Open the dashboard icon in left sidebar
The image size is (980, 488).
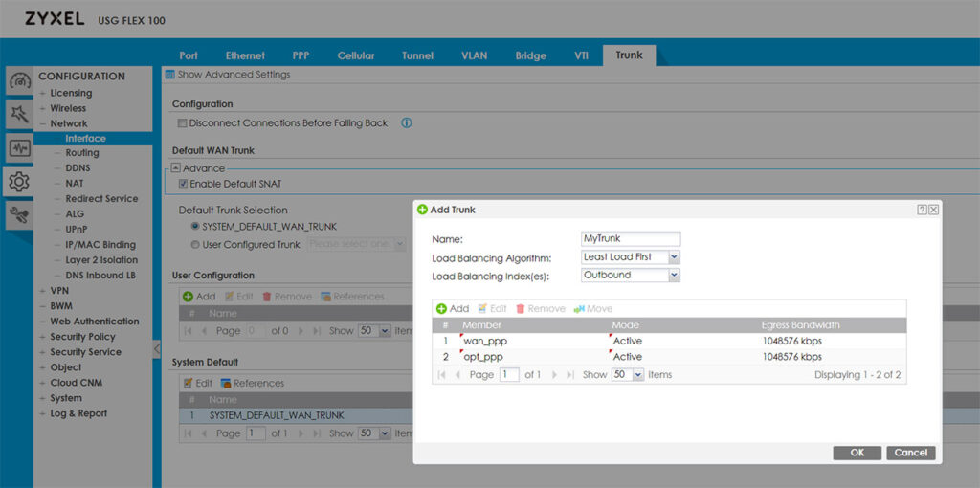(x=19, y=82)
